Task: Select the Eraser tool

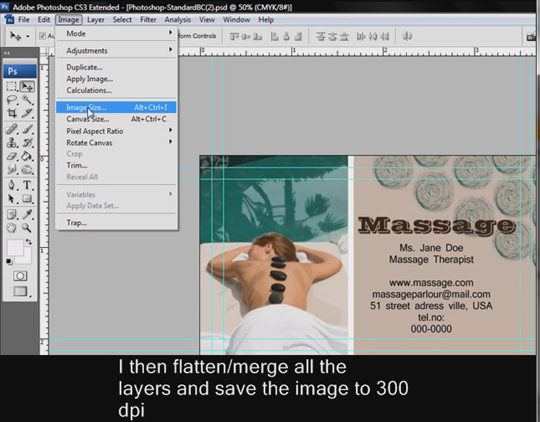Action: [x=11, y=156]
